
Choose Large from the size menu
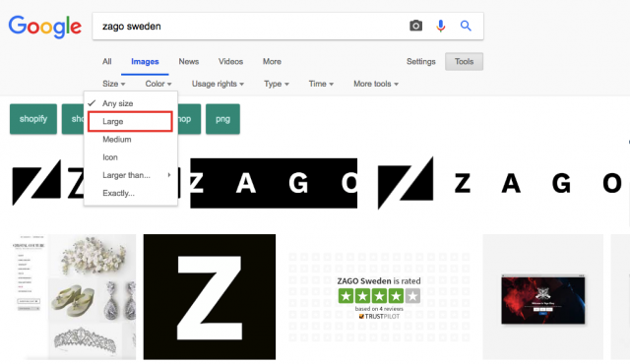(131, 122)
